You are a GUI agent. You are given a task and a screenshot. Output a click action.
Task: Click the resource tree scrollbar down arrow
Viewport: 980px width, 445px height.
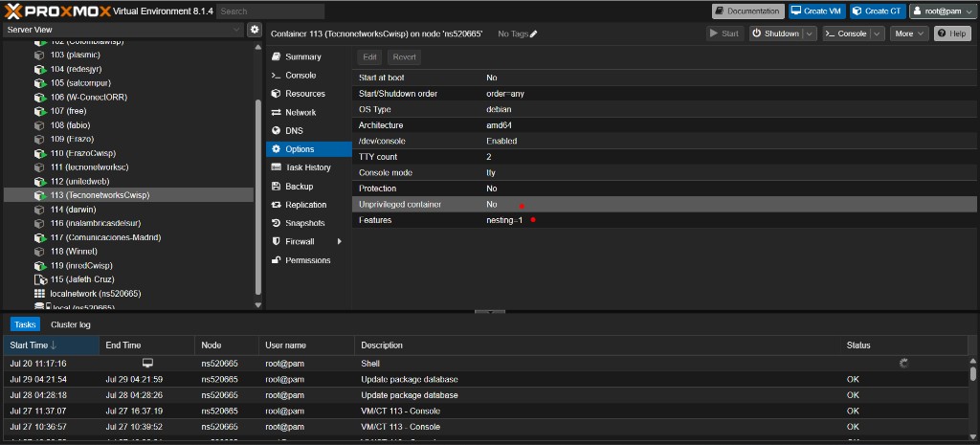(x=258, y=305)
